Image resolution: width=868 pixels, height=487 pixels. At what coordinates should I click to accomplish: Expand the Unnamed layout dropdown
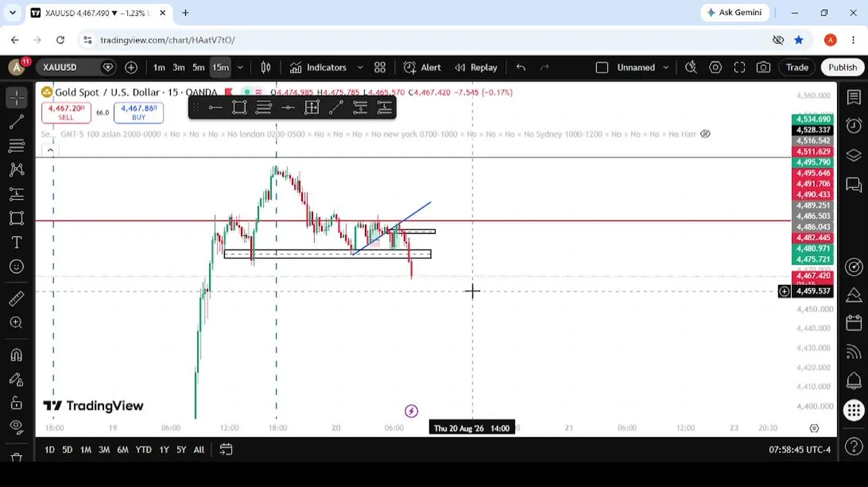666,67
